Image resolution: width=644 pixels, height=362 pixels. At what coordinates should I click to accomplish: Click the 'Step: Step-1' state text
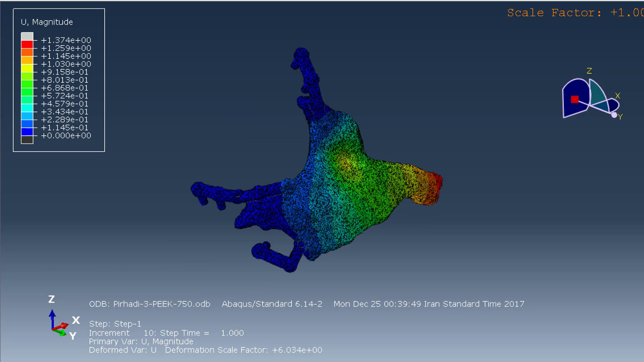pos(115,324)
